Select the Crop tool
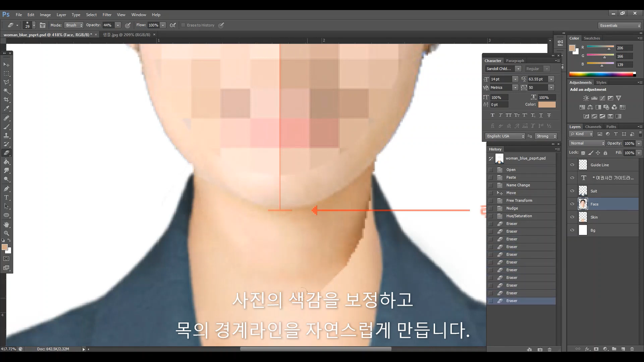This screenshot has width=644, height=362. [6, 100]
